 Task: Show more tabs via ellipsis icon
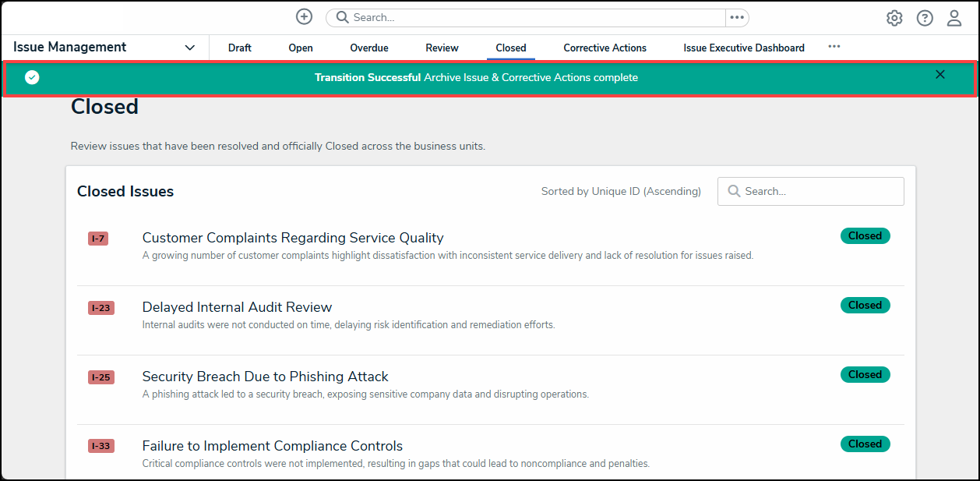834,47
